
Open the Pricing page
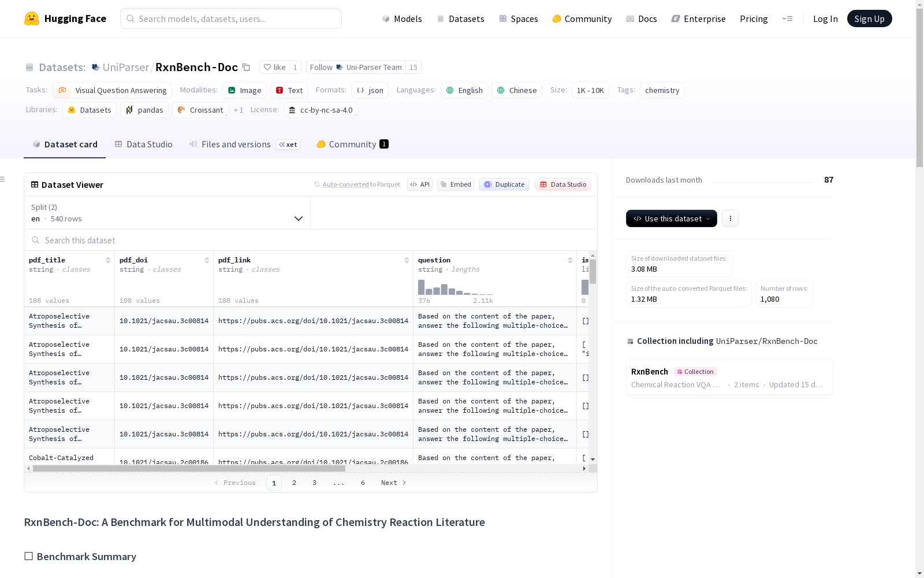tap(754, 18)
